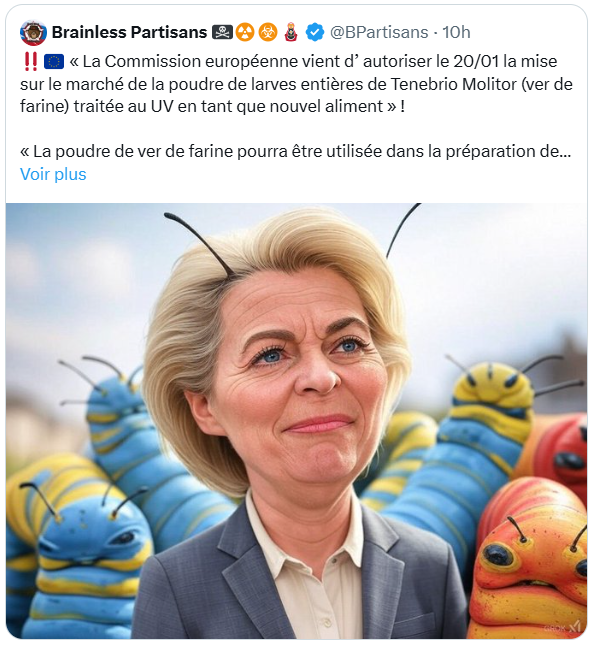594x646 pixels.
Task: Click the pirate flag emoji in name
Action: pyautogui.click(x=222, y=32)
